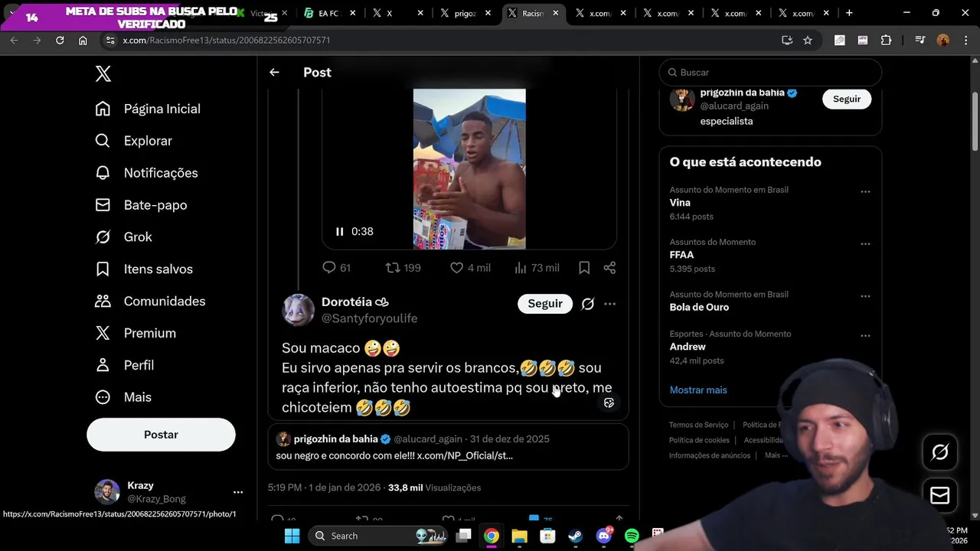980x551 pixels.
Task: Bookmark the video post
Action: [x=584, y=268]
